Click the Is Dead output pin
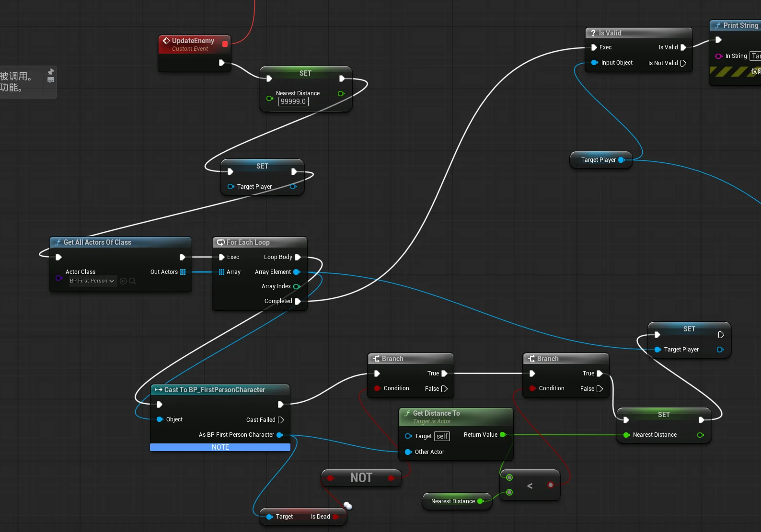This screenshot has width=761, height=532. (x=336, y=517)
